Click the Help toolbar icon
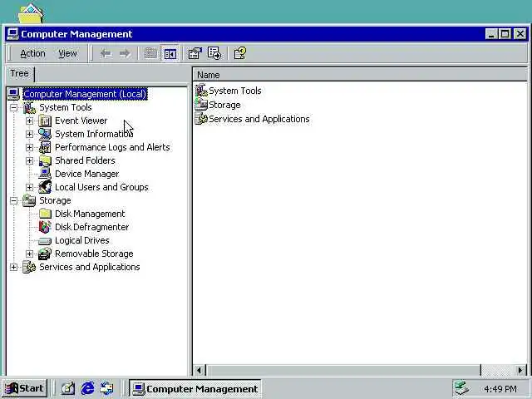Viewport: 532px width, 399px height. [x=240, y=53]
